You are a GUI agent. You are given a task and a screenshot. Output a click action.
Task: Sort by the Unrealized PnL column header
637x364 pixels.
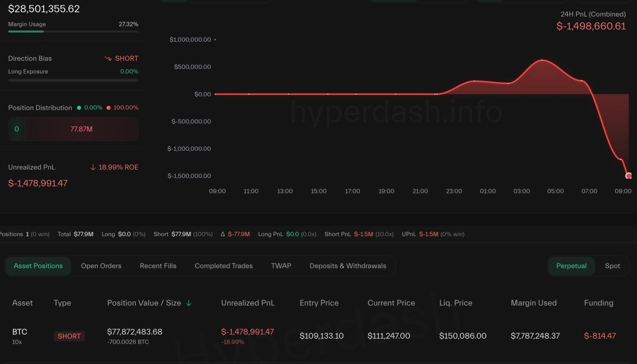click(248, 303)
